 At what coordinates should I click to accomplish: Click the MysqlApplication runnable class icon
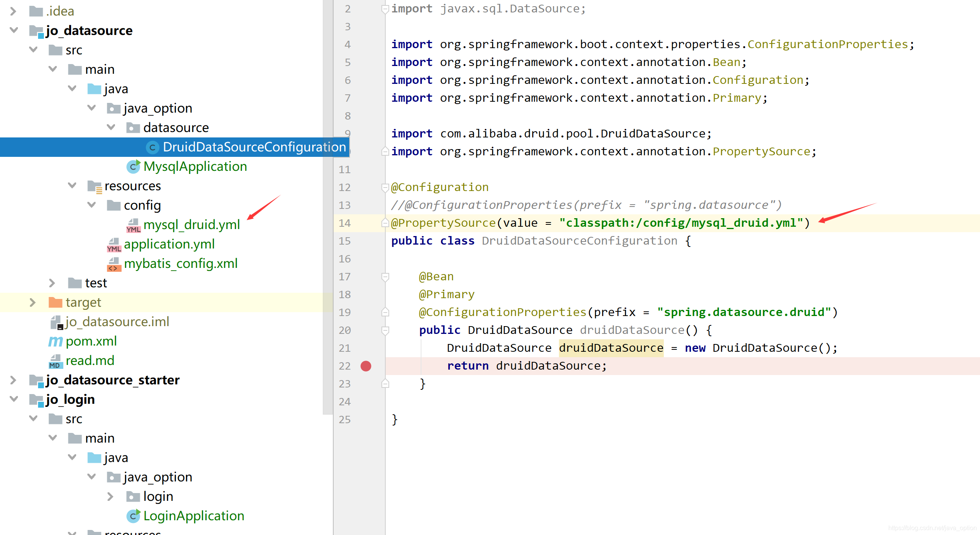pos(133,167)
